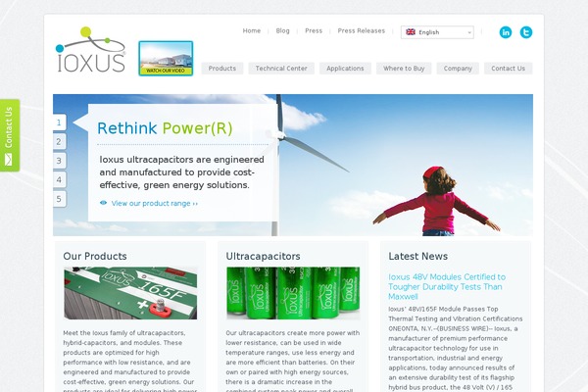
Task: Open the Technical Center menu
Action: pos(281,69)
